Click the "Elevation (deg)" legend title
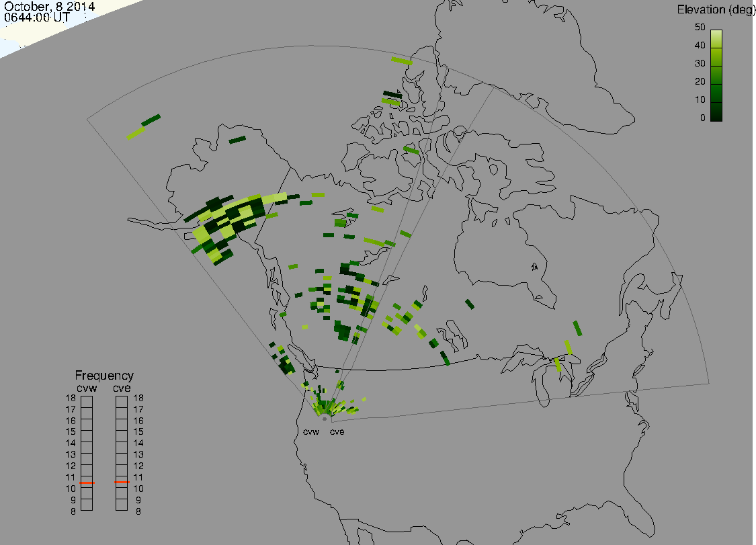The height and width of the screenshot is (545, 756). [x=716, y=9]
